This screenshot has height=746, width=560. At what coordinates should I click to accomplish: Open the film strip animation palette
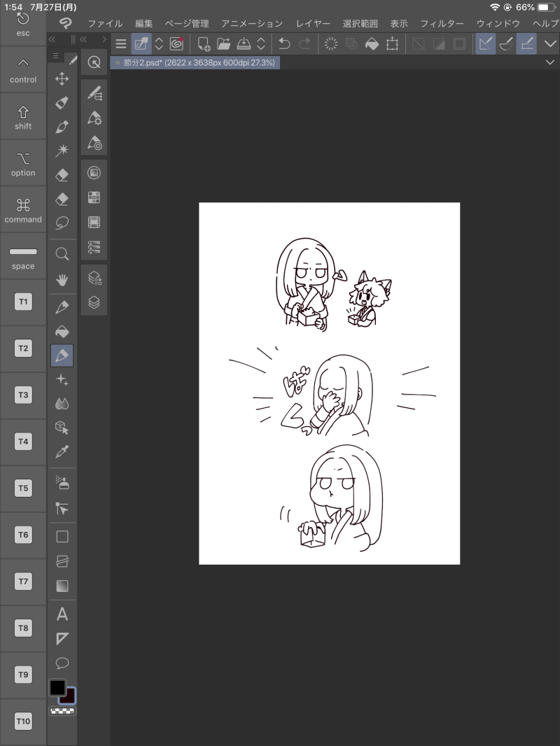(x=94, y=222)
